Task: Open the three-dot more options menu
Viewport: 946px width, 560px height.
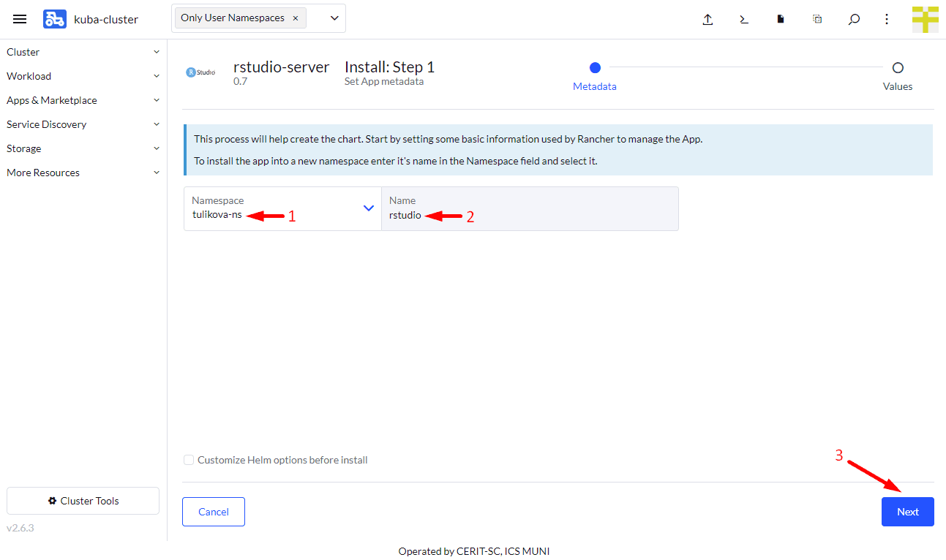Action: click(887, 20)
